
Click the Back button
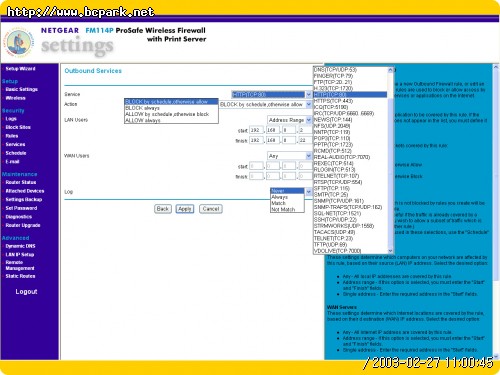point(163,209)
